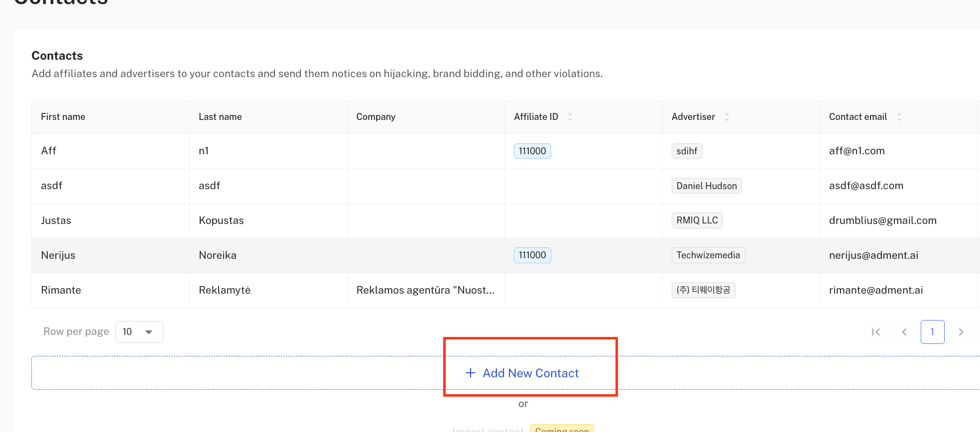
Task: Go to first page of contacts
Action: 876,332
